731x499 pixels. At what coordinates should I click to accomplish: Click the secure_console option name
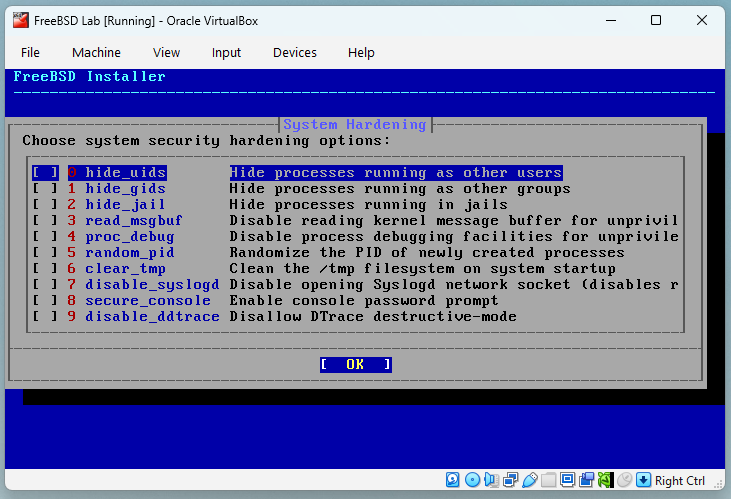pyautogui.click(x=148, y=300)
